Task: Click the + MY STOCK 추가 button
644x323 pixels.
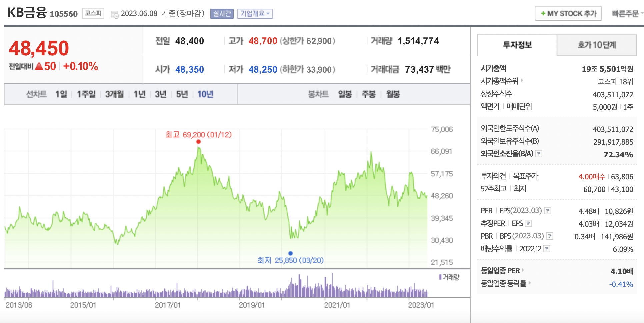Action: [x=568, y=14]
